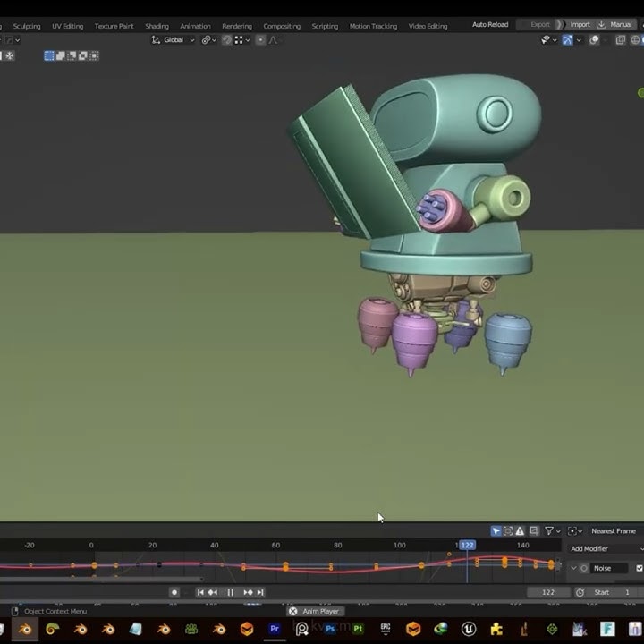Click the Anim Player status label
Viewport: 644px width, 644px height.
321,611
